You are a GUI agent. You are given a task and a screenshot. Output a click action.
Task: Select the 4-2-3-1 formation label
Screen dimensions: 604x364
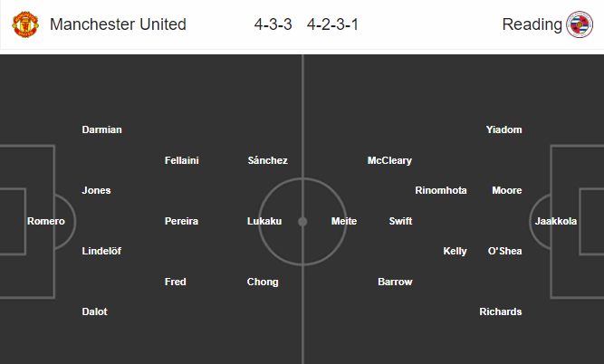(332, 24)
